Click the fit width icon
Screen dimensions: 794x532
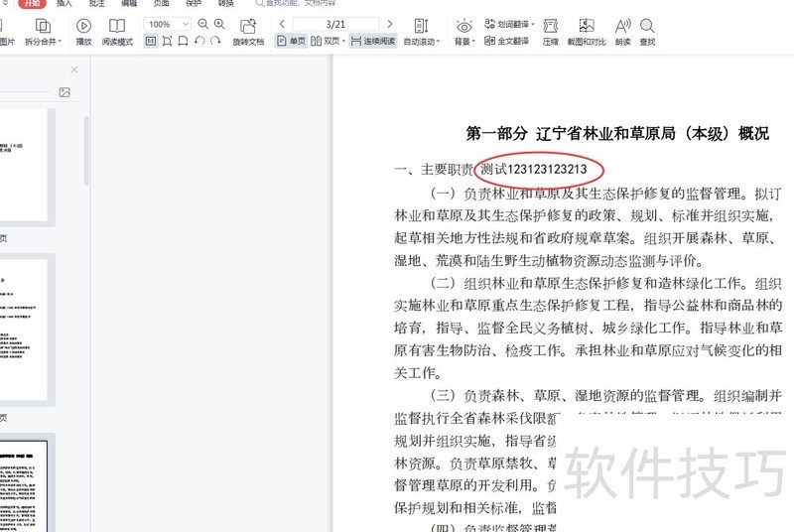[184, 41]
